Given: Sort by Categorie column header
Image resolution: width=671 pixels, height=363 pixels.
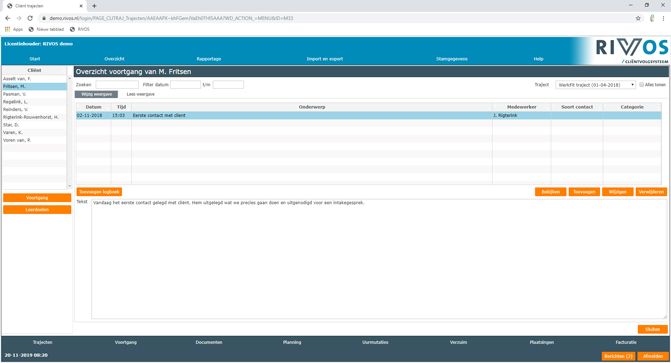Looking at the screenshot, I should point(632,107).
